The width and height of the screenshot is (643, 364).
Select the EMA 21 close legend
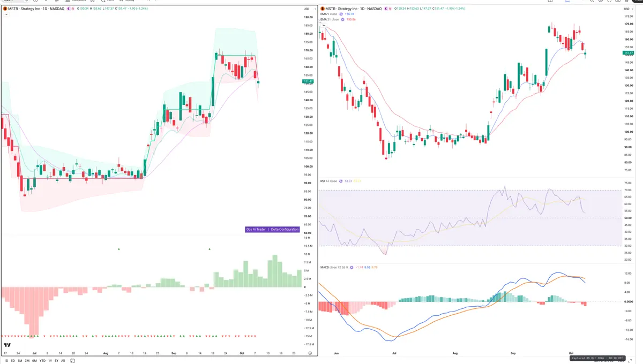(330, 19)
